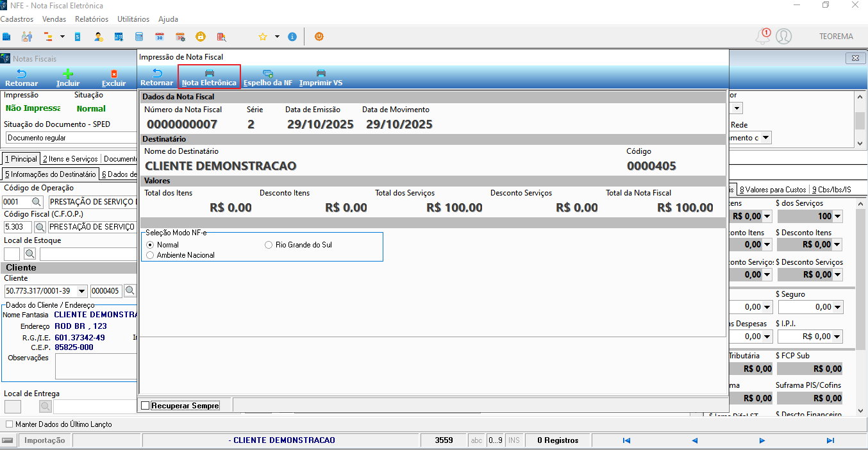Click search magnifier beside Local de Entrega

(45, 406)
